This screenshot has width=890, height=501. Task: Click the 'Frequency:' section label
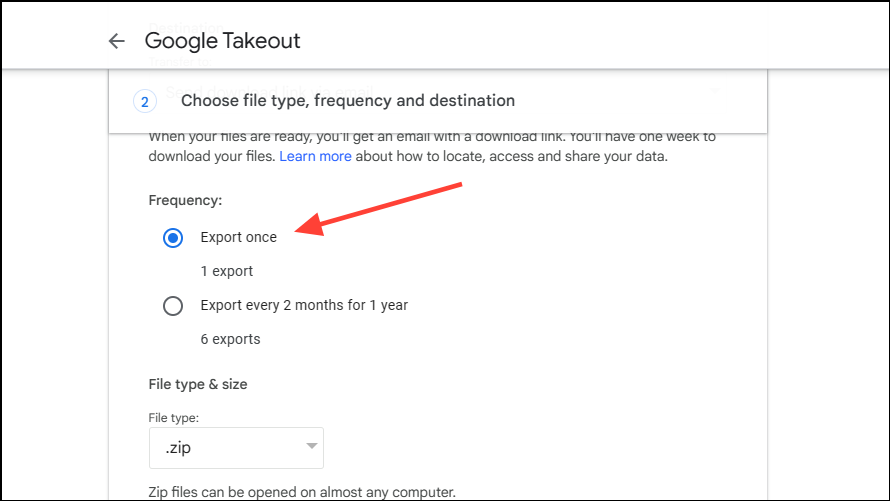(185, 200)
